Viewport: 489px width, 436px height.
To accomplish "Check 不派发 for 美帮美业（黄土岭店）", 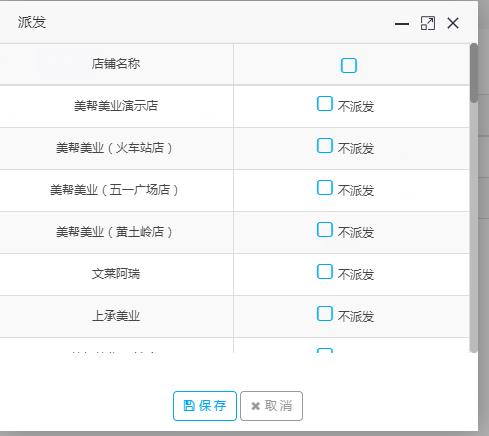I will (324, 230).
